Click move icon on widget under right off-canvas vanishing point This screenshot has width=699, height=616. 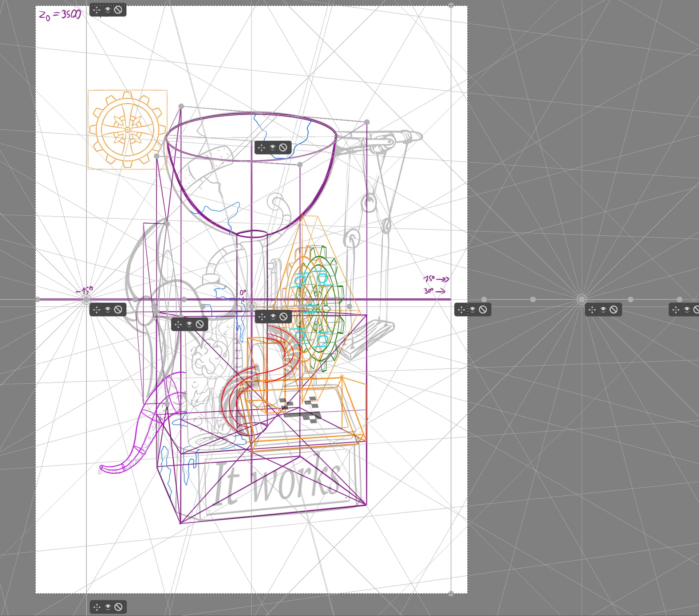point(592,310)
